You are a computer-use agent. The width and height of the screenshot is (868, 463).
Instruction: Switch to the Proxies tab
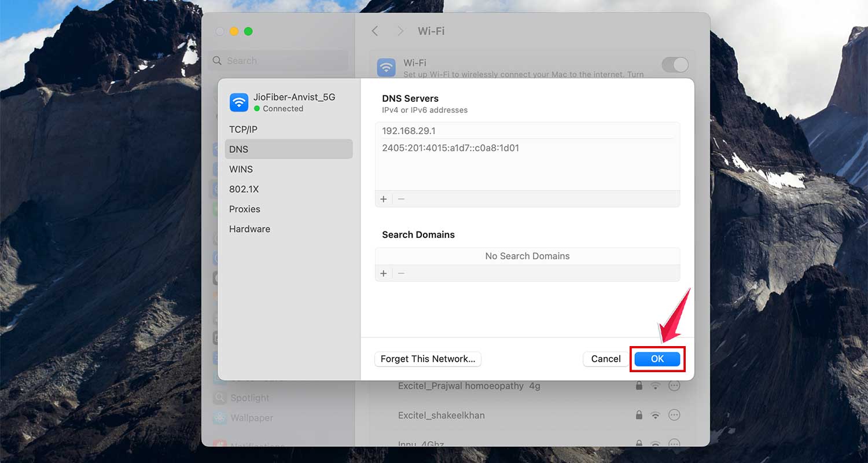(x=244, y=209)
